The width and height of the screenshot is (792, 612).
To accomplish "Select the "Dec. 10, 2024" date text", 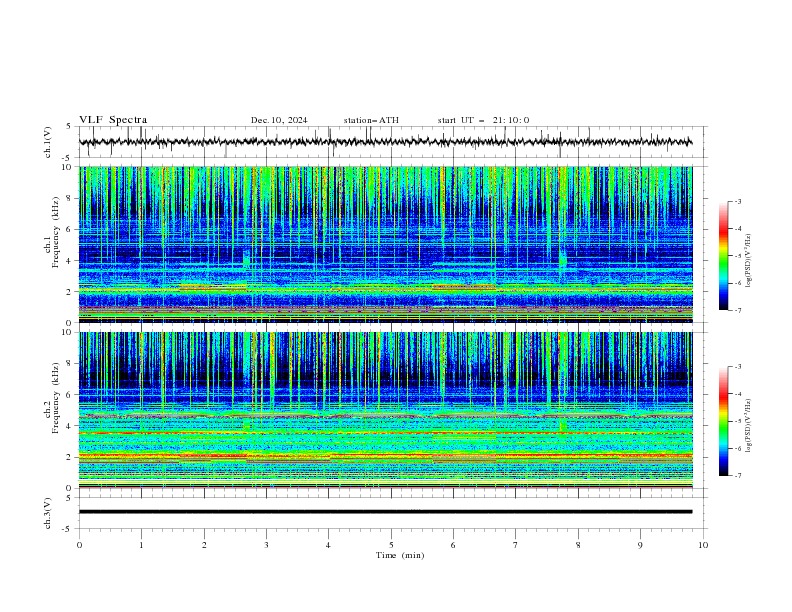I will (279, 120).
